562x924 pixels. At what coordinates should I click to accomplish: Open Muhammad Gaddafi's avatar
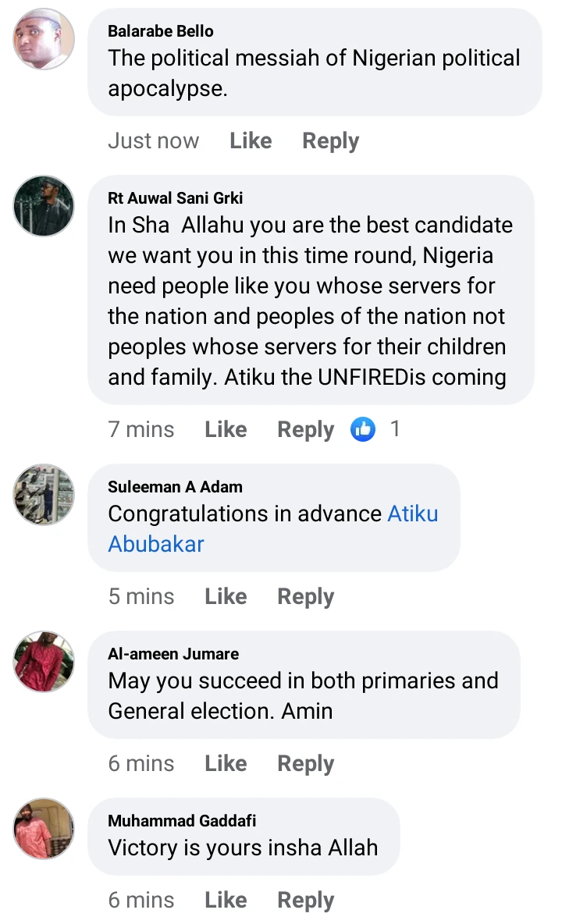click(x=44, y=829)
